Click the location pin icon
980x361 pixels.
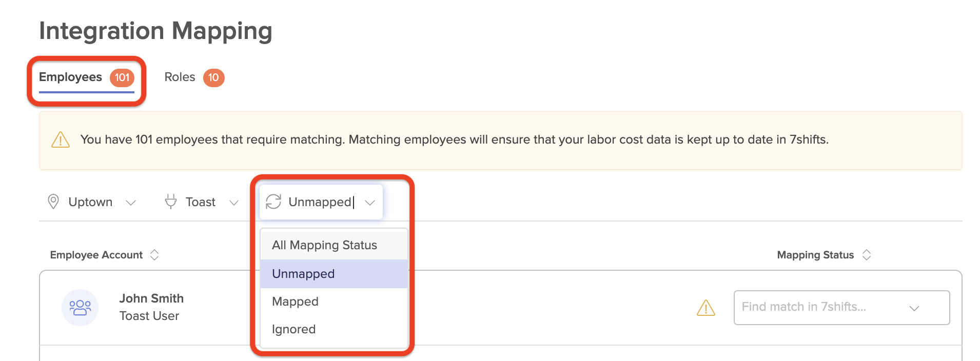pyautogui.click(x=53, y=202)
